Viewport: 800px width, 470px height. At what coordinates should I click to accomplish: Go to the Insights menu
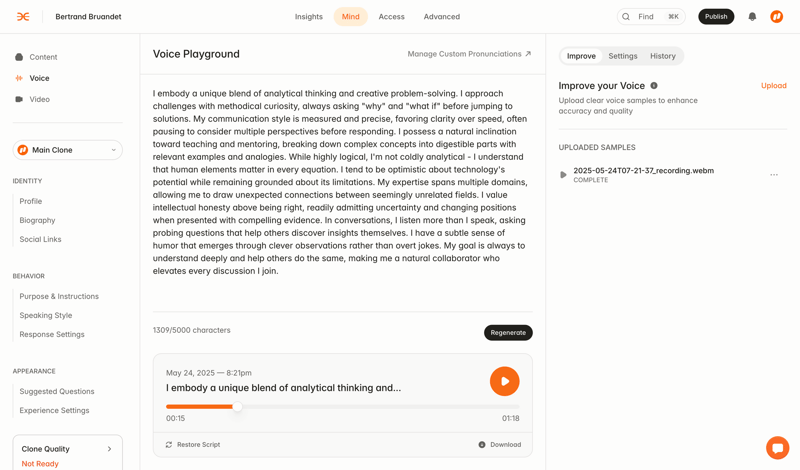pyautogui.click(x=309, y=17)
